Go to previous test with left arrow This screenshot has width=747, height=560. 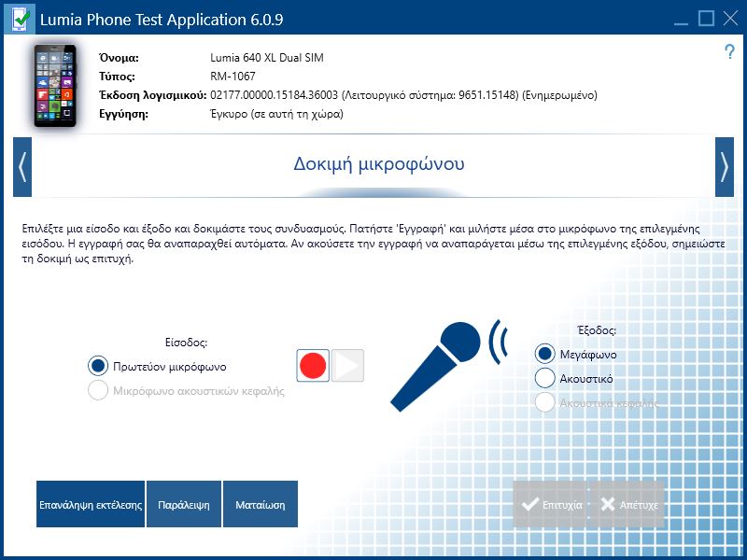pos(22,167)
